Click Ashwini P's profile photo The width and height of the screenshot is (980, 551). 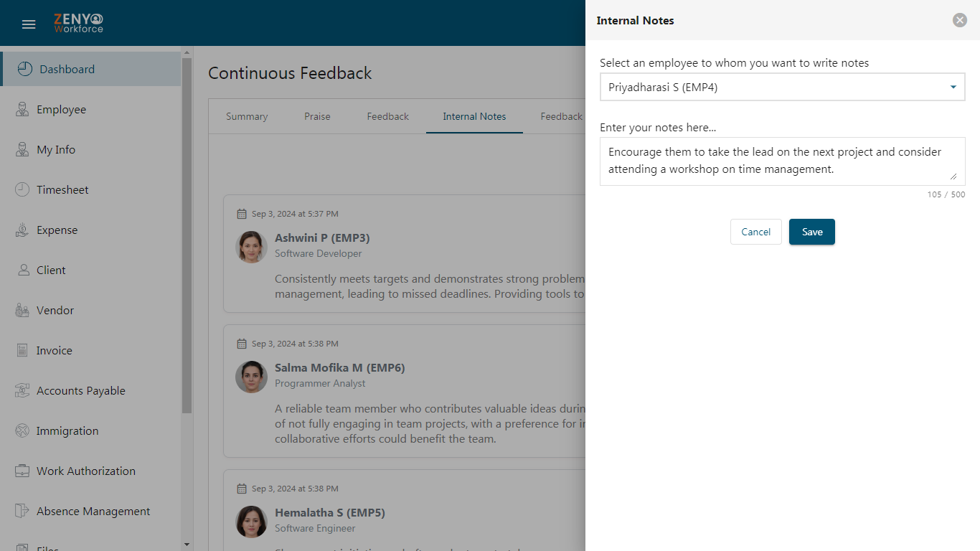tap(252, 247)
